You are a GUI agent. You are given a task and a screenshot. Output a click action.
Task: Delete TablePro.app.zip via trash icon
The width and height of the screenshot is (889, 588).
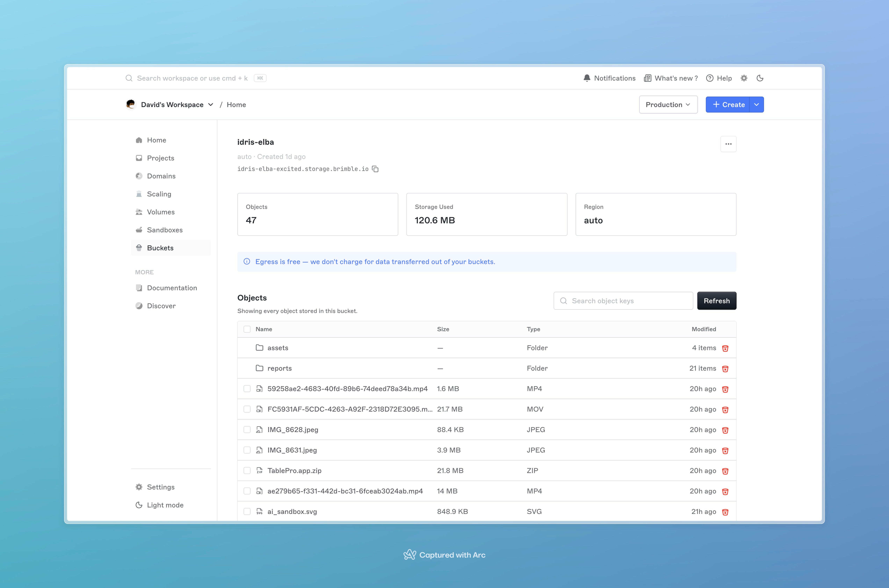click(725, 471)
